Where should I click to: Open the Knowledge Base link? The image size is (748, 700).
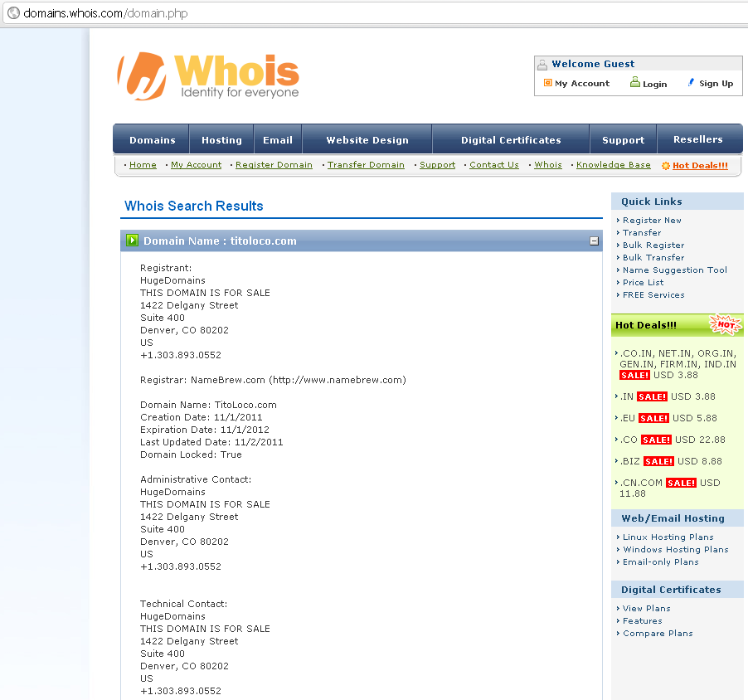614,164
